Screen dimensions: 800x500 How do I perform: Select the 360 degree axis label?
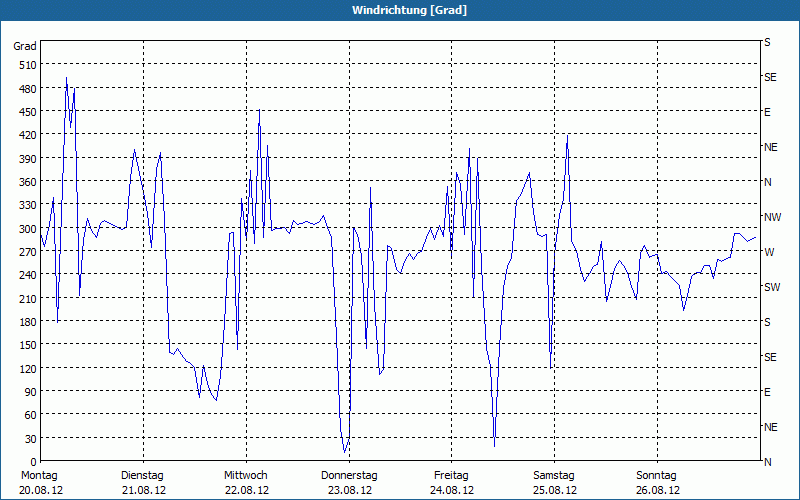[x=28, y=183]
